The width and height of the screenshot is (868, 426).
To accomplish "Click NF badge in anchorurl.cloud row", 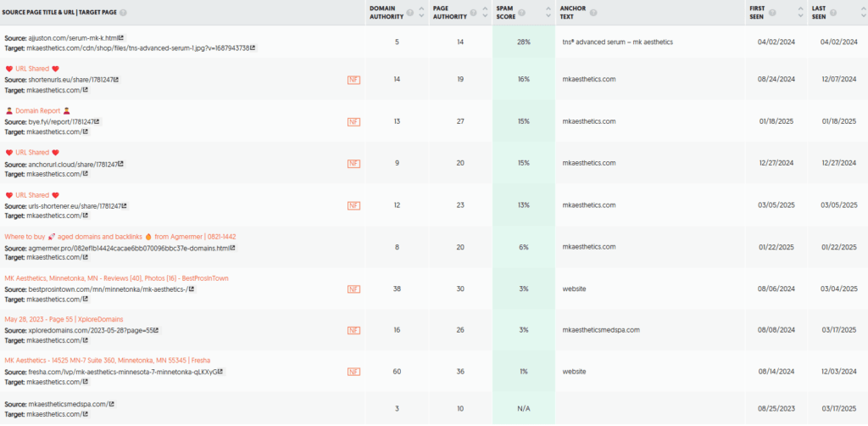I will tap(353, 164).
